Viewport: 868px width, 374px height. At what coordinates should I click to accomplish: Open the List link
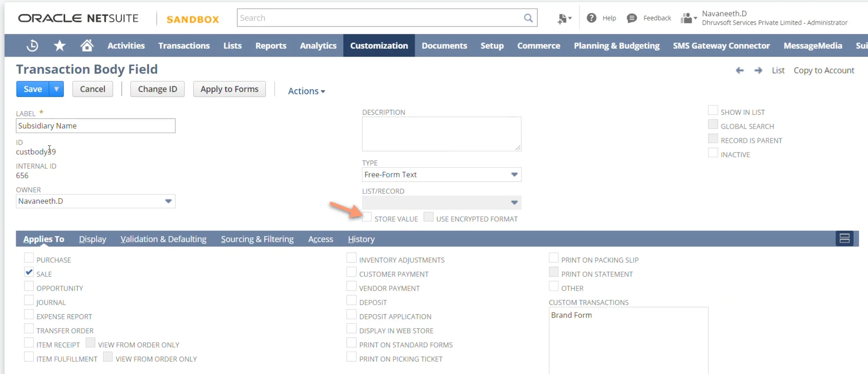click(778, 71)
